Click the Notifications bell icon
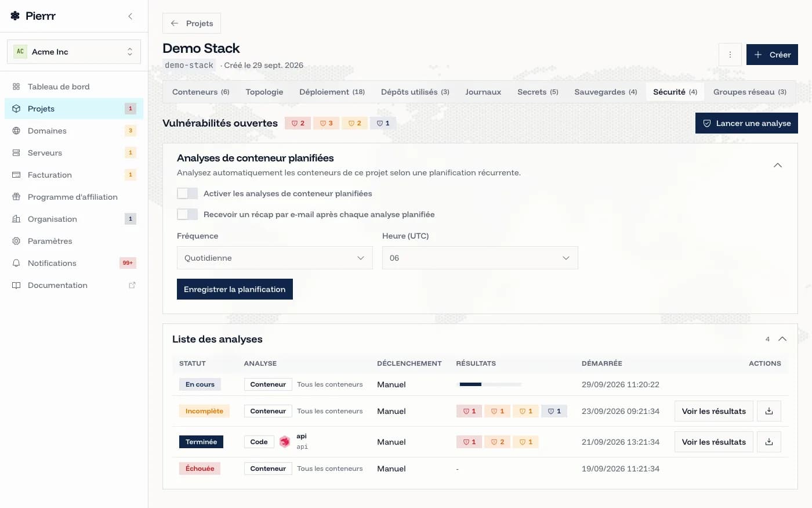Screen dimensions: 812x508 [x=16, y=263]
